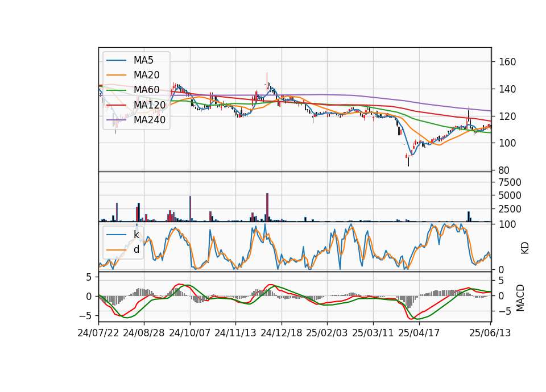546x392 pixels.
Task: Click the 5000 volume axis label
Action: [510, 195]
